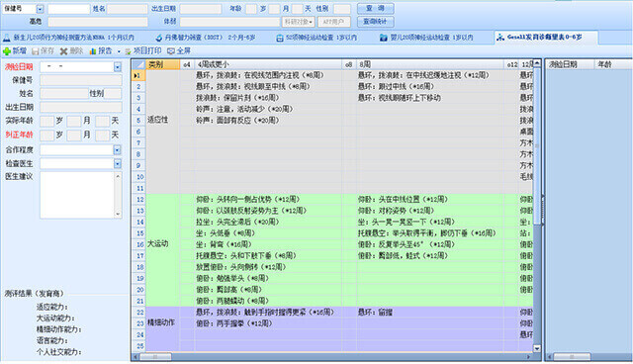Click the 大运动 category cell
This screenshot has height=364, width=633.
162,250
